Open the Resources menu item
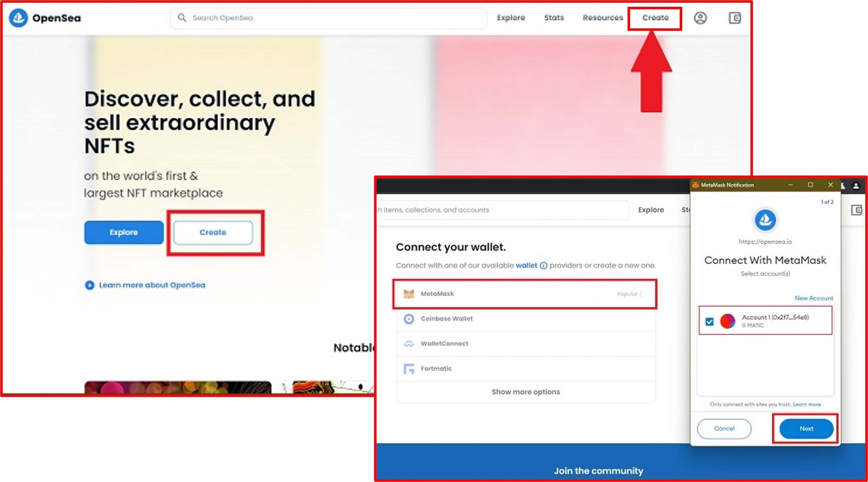This screenshot has width=868, height=482. pyautogui.click(x=603, y=18)
